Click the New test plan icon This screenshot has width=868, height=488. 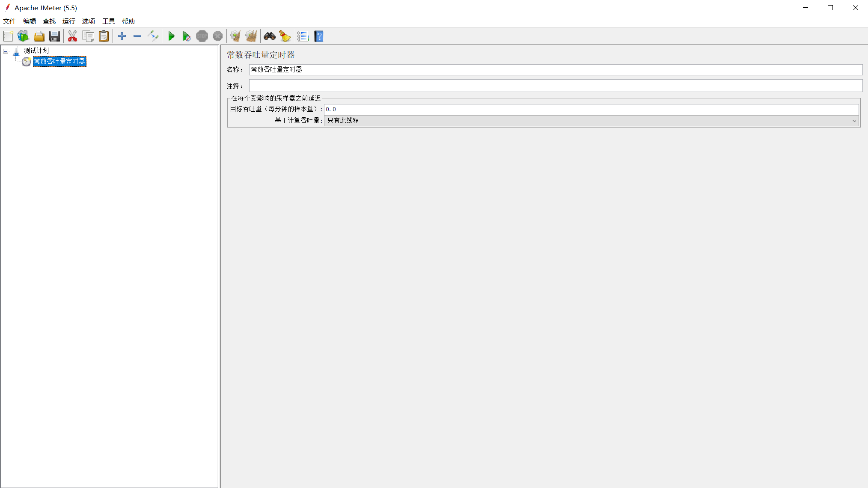point(8,36)
